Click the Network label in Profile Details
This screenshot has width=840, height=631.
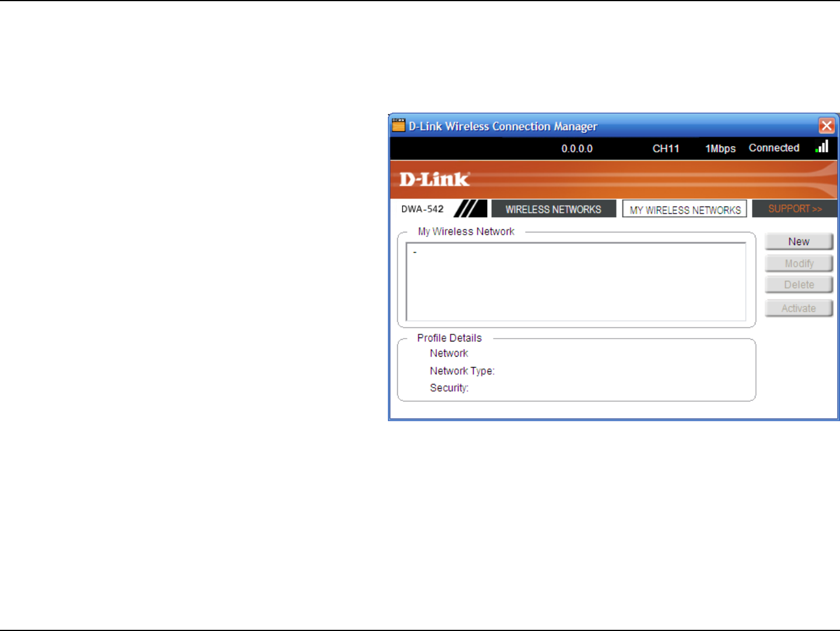(449, 353)
